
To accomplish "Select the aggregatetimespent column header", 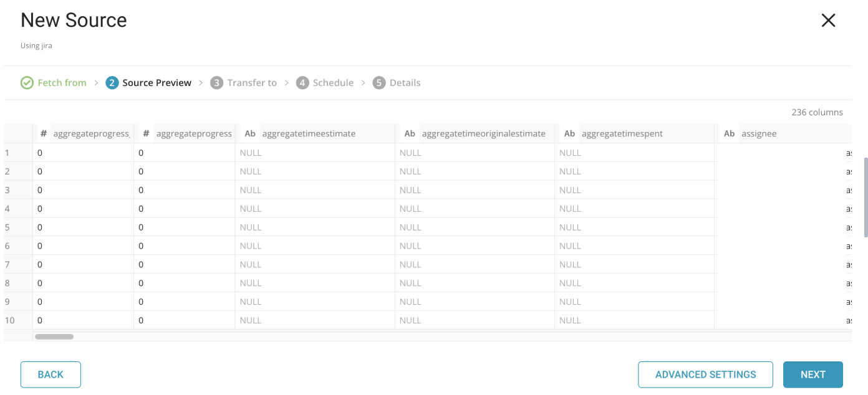I will tap(622, 133).
